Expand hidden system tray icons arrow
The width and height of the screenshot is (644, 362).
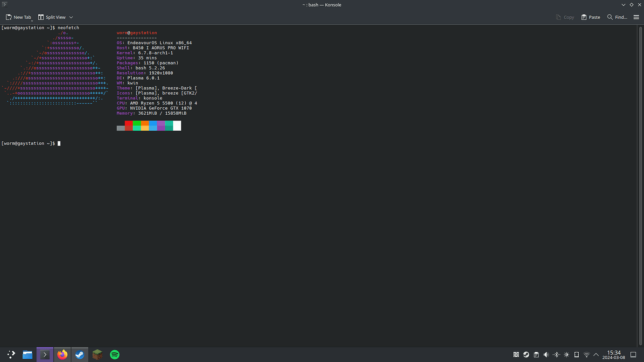coord(596,355)
